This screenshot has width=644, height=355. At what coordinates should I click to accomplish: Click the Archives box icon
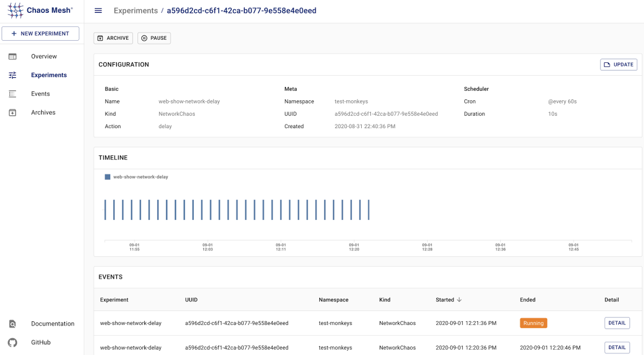click(x=12, y=113)
